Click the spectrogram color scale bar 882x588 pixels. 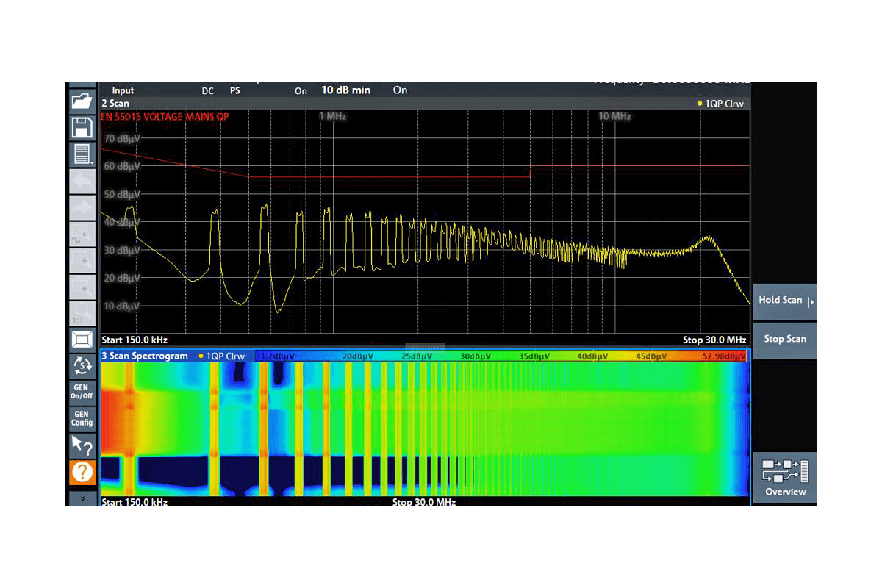502,356
